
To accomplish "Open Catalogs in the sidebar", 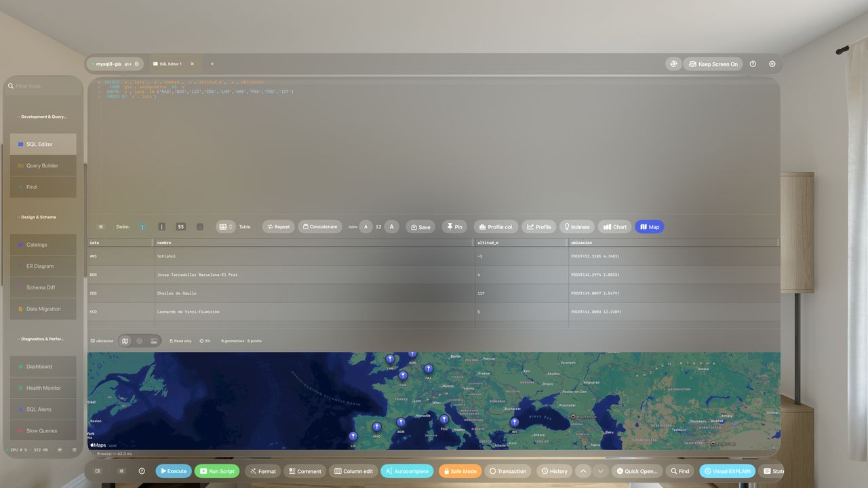I will click(43, 245).
